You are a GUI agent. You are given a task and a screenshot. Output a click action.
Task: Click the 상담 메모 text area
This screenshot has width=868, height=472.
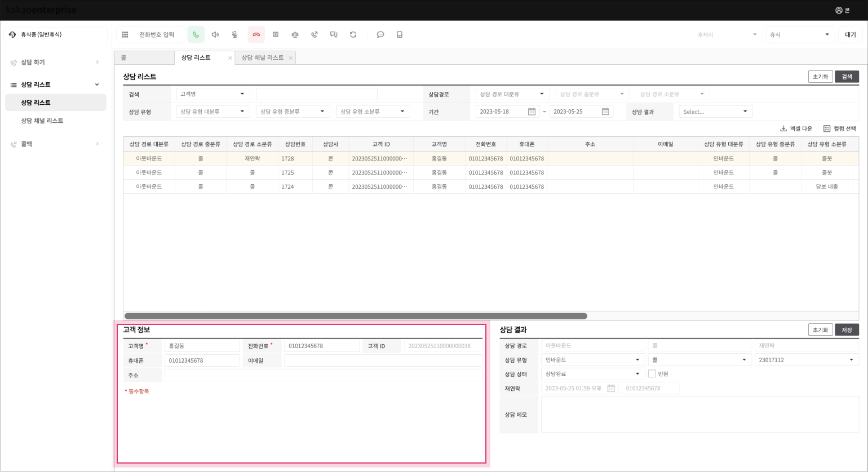tap(699, 414)
